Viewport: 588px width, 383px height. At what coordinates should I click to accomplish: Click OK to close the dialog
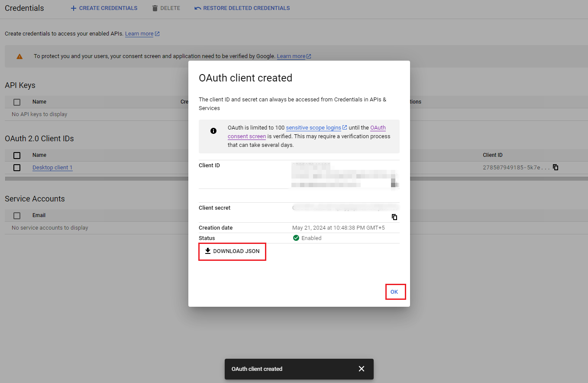[x=395, y=292]
